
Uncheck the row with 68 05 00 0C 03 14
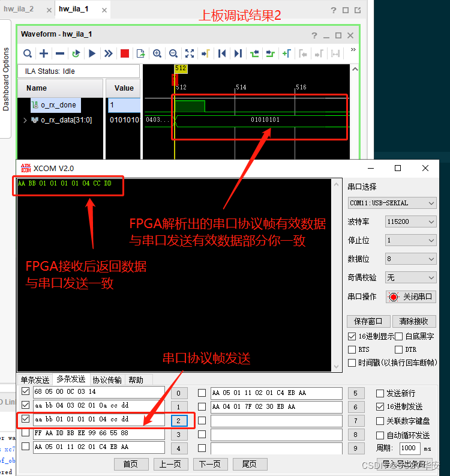point(25,391)
